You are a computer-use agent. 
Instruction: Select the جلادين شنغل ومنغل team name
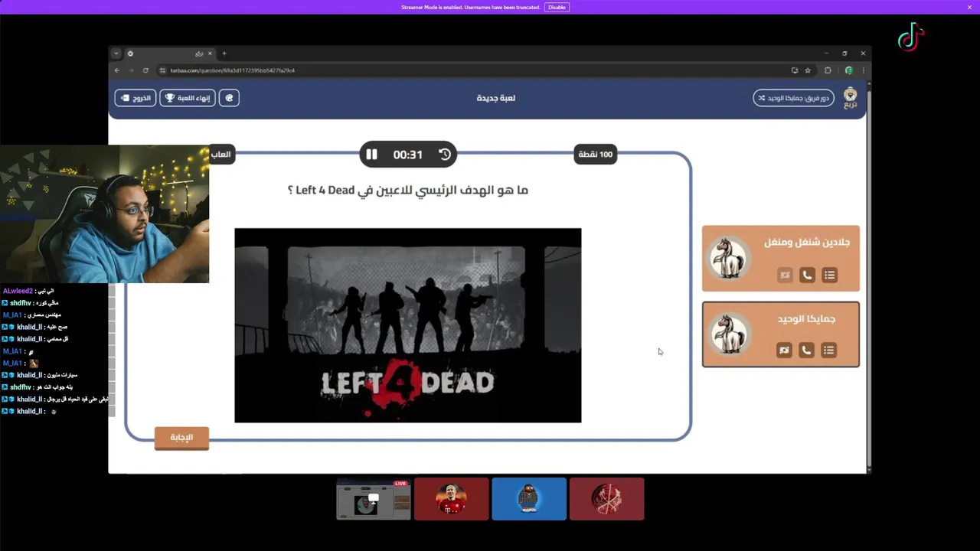pos(807,242)
